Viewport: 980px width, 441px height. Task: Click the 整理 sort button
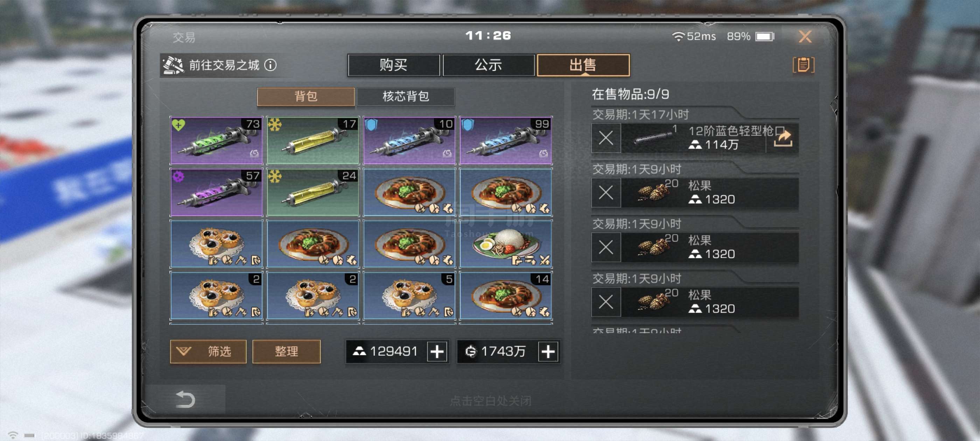pos(286,351)
